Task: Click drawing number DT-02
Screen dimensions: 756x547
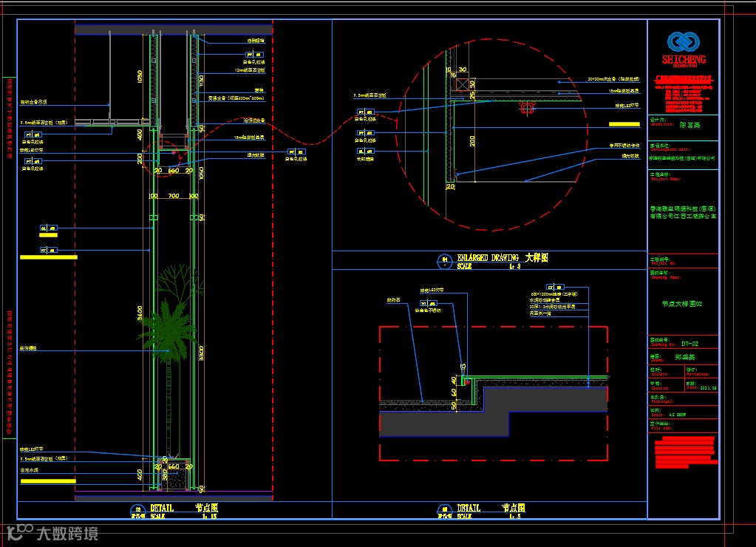Action: click(689, 344)
